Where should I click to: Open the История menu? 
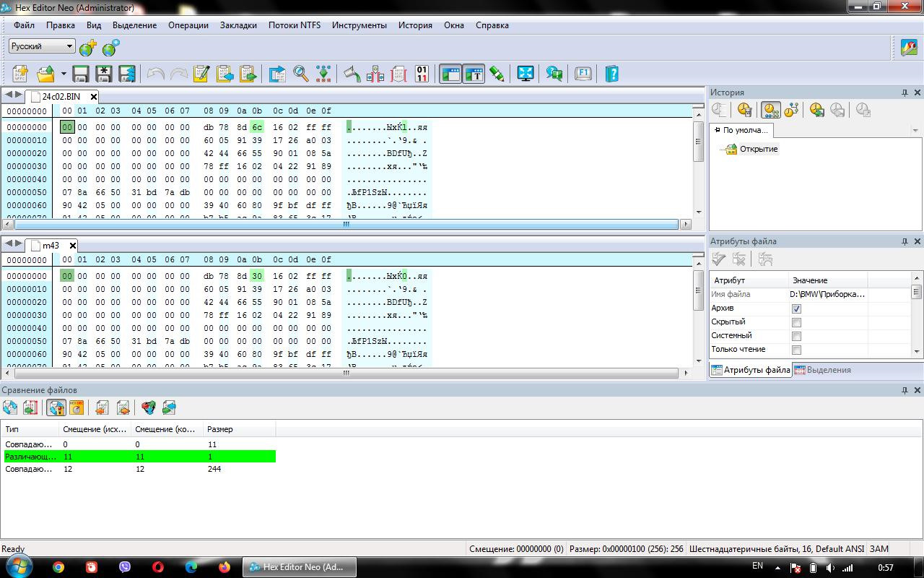pos(415,25)
